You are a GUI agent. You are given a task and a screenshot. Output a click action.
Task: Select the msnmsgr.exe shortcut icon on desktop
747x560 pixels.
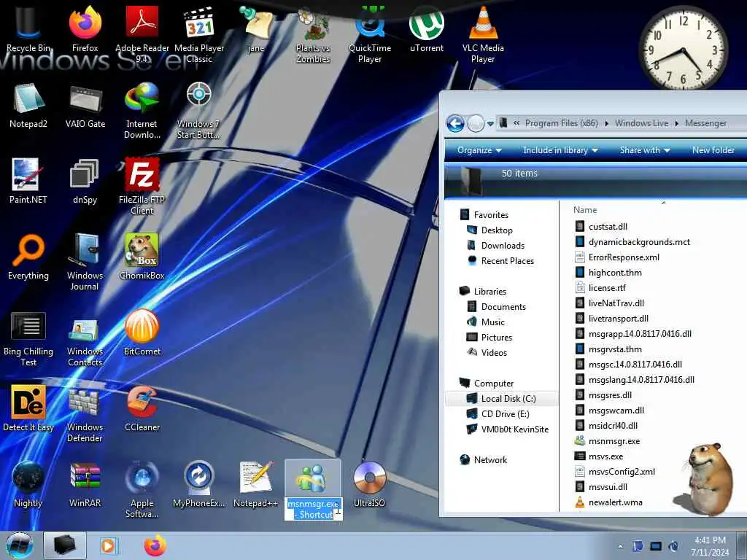pos(312,478)
